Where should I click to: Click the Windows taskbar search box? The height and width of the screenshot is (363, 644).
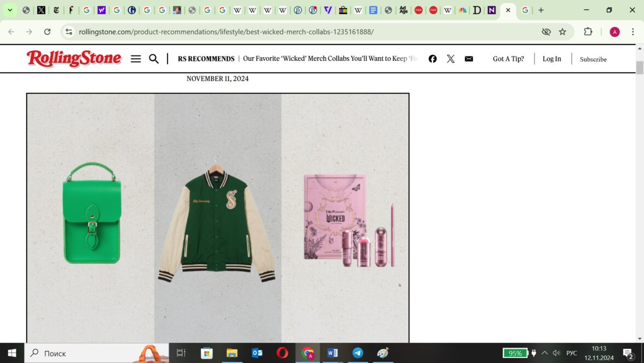tap(96, 353)
